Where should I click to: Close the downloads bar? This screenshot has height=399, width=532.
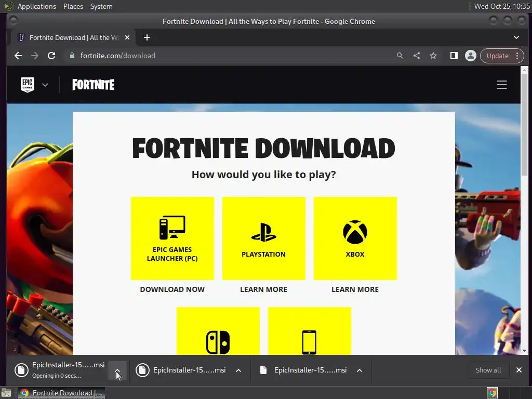tap(519, 370)
